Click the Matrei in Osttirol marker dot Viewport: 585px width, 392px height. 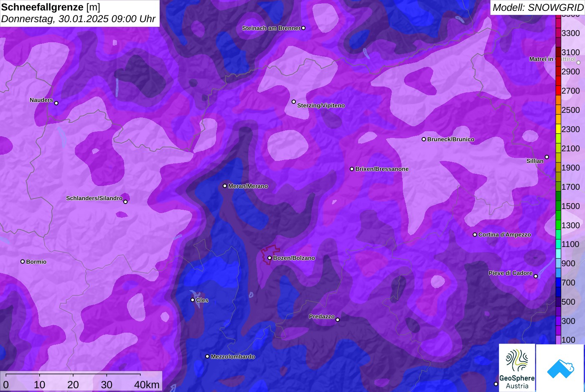[578, 63]
